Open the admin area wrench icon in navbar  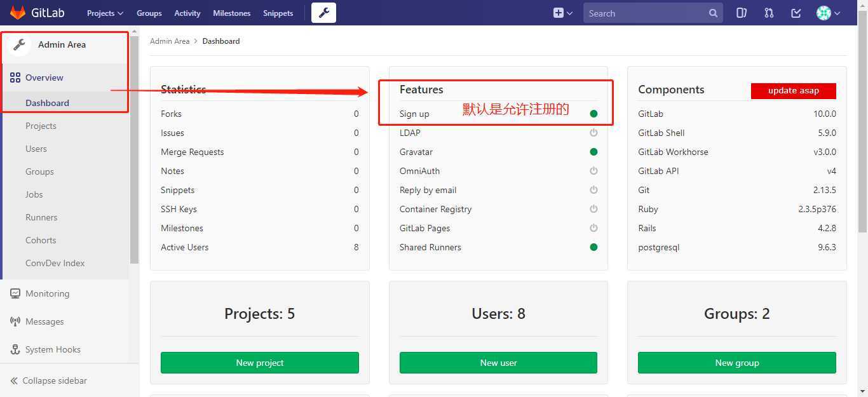click(323, 13)
